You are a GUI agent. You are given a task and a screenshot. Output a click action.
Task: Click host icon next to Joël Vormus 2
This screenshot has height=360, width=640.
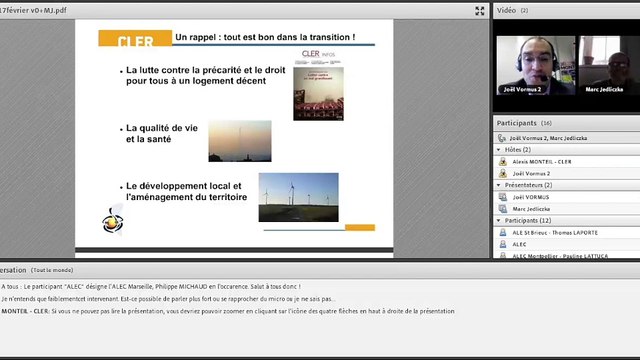[x=503, y=173]
